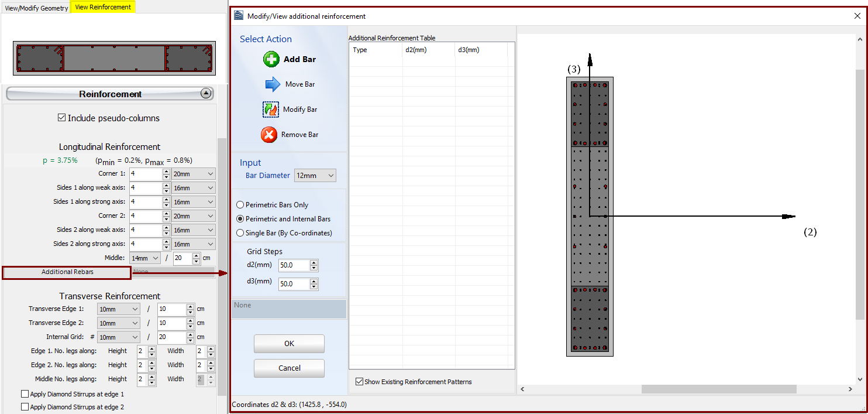Toggle Include pseudo-columns checkbox
The image size is (868, 414).
(62, 118)
